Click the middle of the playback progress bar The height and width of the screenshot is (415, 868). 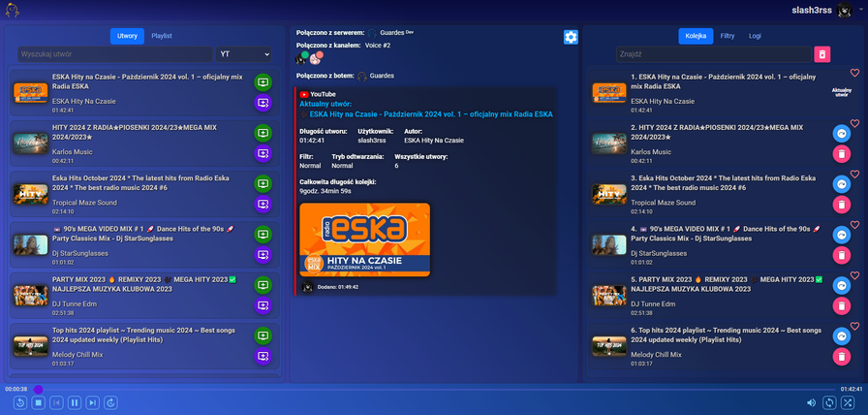pos(435,390)
